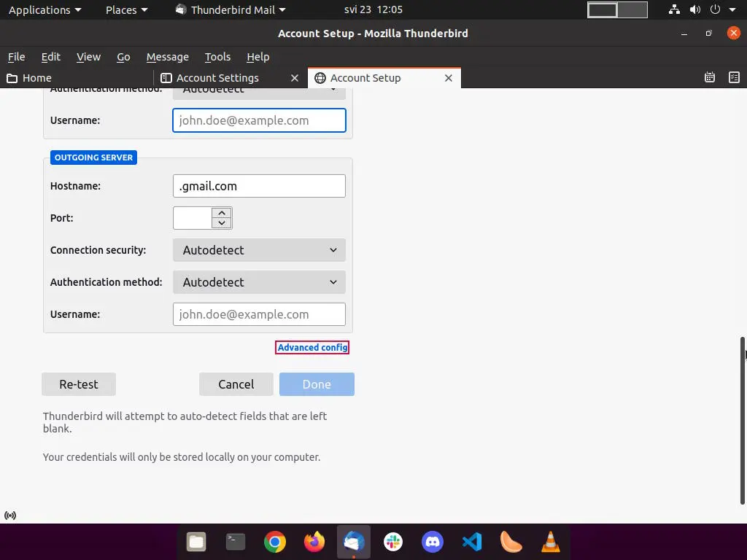Click the network status icon in top bar
This screenshot has height=560, width=747.
click(x=674, y=9)
